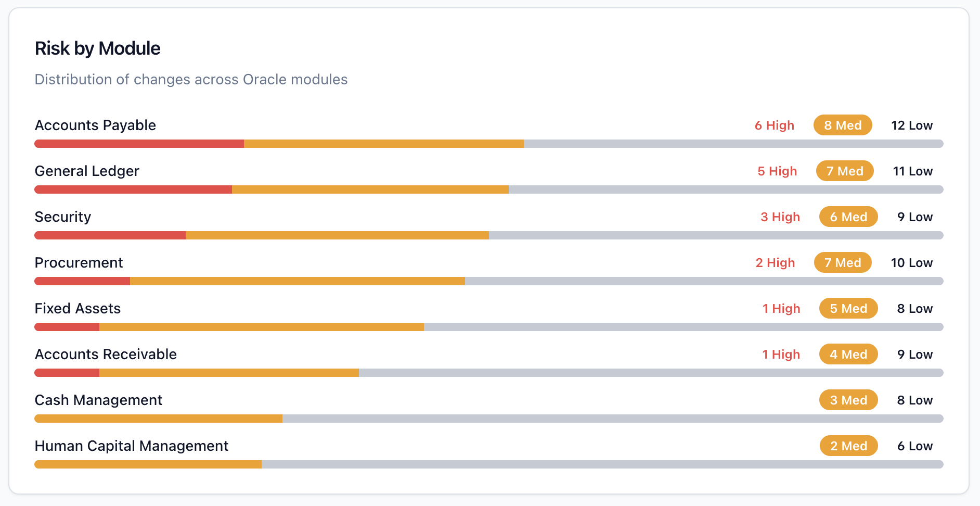Click the Risk by Module heading
The image size is (980, 506).
pyautogui.click(x=97, y=48)
